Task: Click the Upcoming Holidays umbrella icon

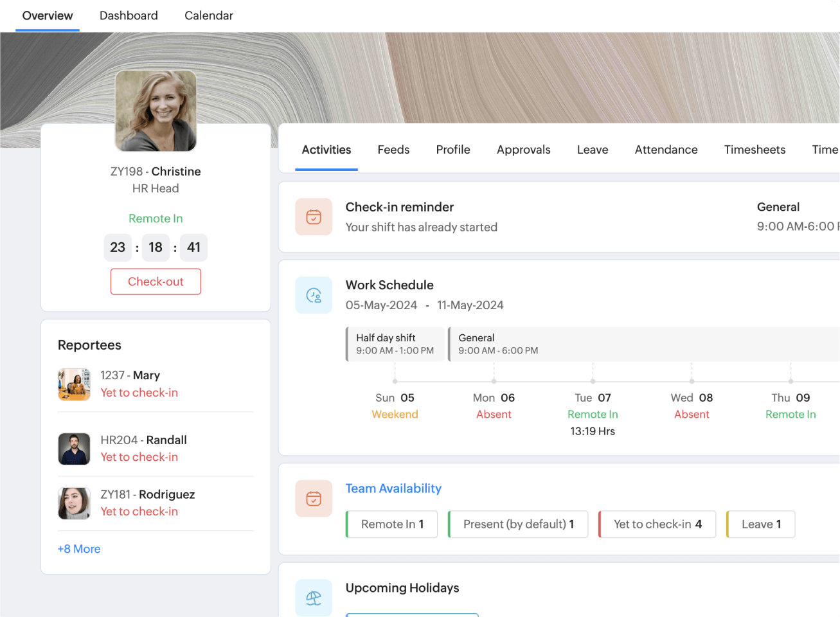Action: click(x=314, y=598)
